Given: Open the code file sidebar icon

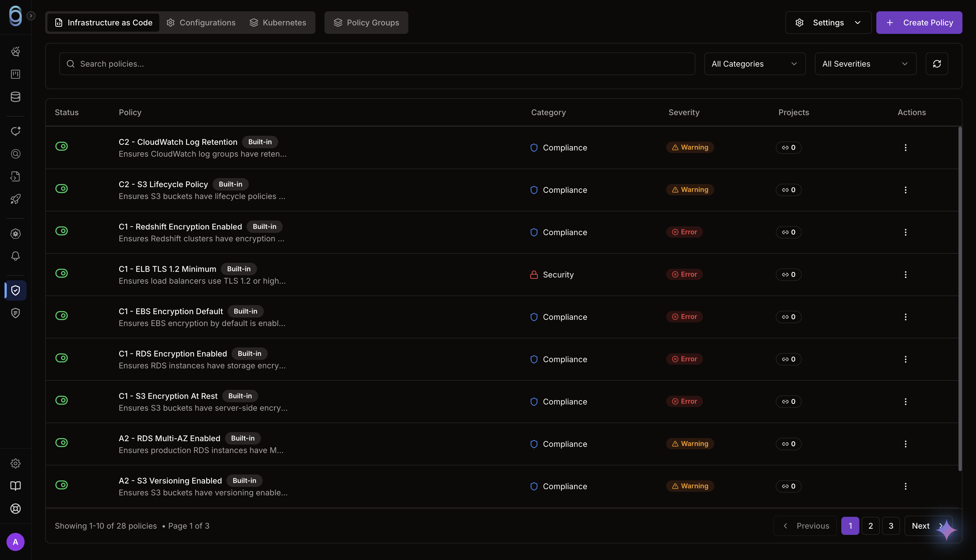Looking at the screenshot, I should pos(15,176).
